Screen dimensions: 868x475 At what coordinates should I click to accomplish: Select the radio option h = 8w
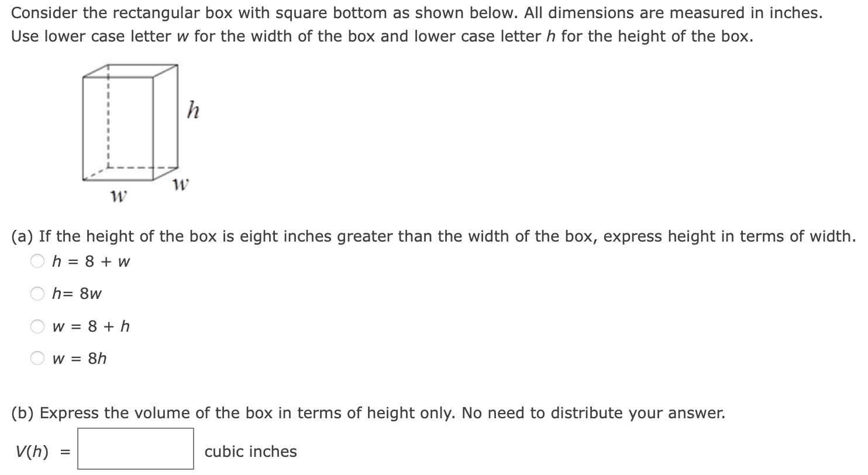37,294
